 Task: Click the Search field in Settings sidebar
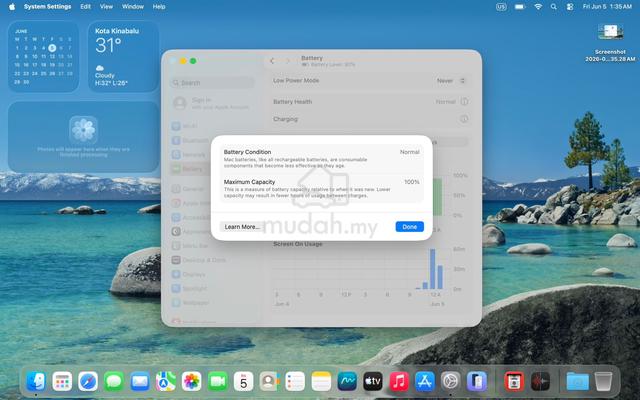212,83
